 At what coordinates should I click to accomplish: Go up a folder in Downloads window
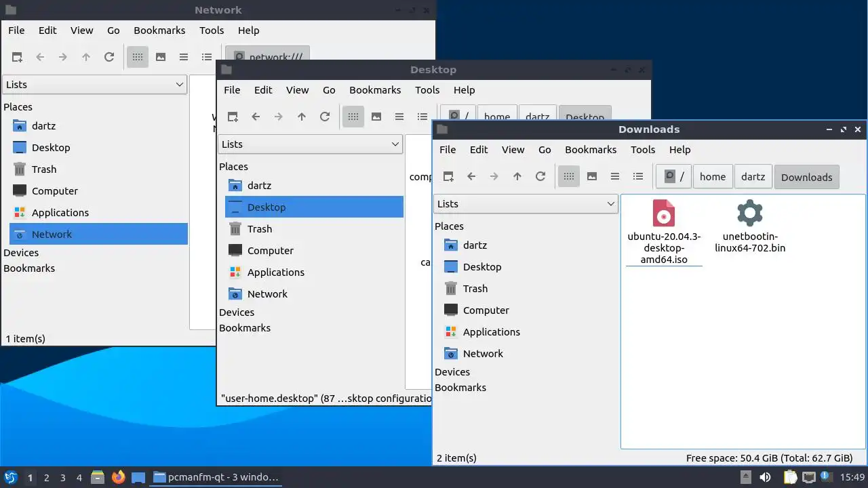[x=517, y=176]
